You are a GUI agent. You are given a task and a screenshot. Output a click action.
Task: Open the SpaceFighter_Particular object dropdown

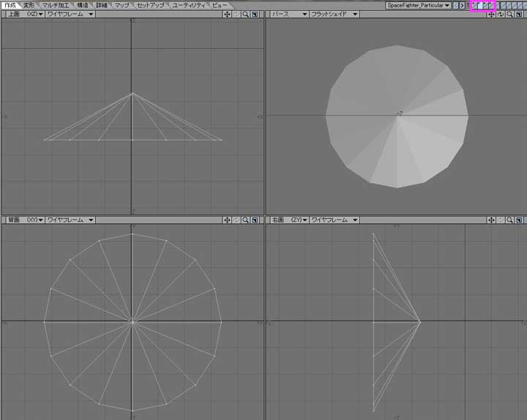tap(418, 5)
